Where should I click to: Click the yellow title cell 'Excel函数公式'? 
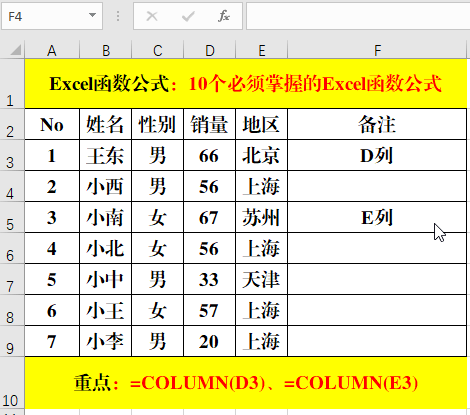tap(246, 84)
